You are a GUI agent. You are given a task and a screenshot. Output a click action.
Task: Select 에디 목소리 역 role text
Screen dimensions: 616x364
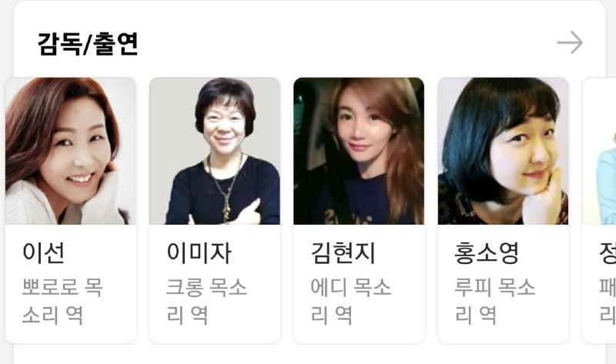click(351, 302)
